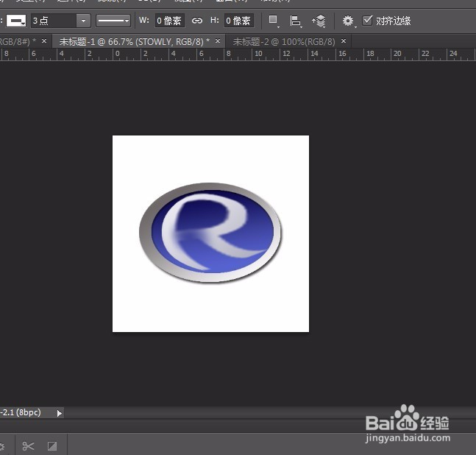Close the 未标题-1 document tab
This screenshot has width=476, height=455.
click(218, 41)
